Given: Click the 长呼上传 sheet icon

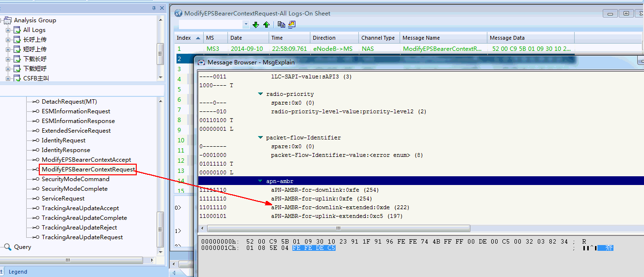Looking at the screenshot, I should pos(17,40).
